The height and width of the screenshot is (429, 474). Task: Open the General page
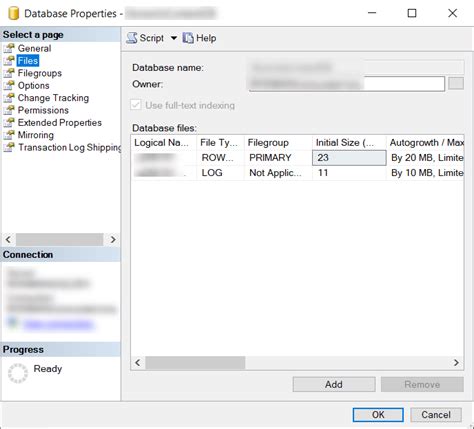point(34,48)
